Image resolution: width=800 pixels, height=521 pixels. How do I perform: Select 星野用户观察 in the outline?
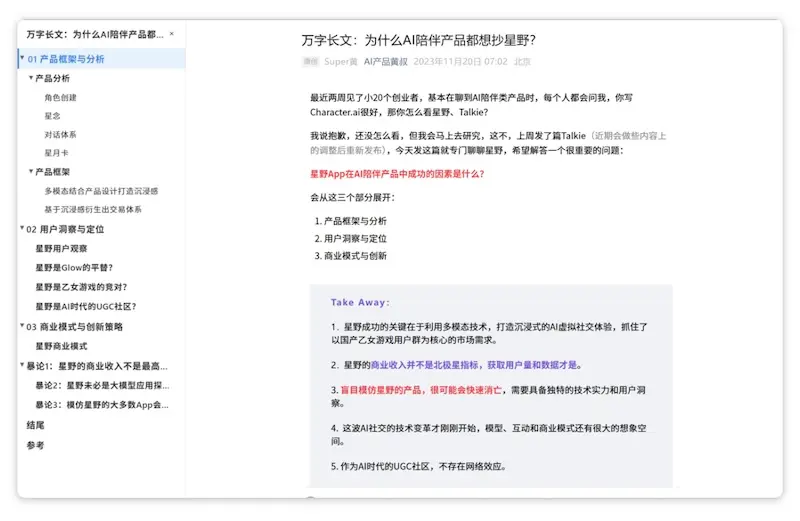click(61, 249)
